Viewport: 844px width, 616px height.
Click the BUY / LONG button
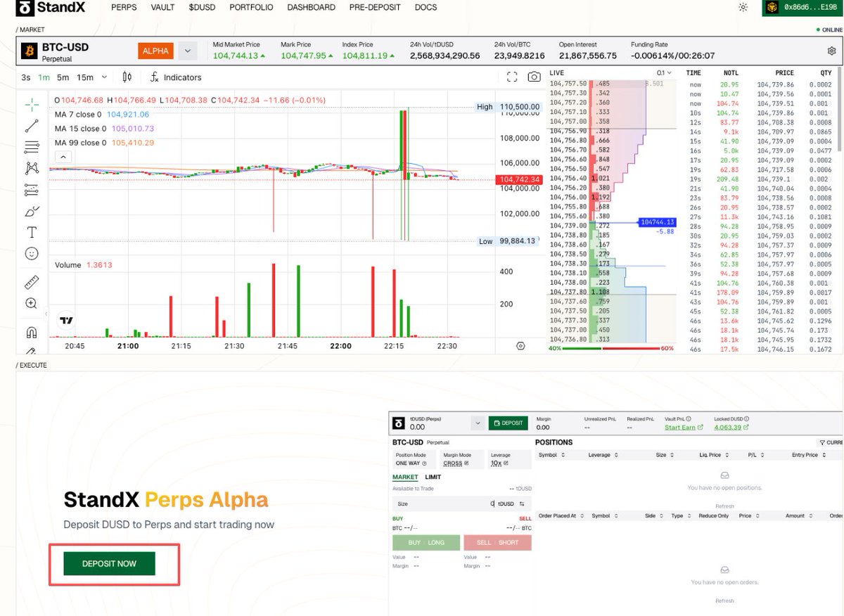coord(426,543)
